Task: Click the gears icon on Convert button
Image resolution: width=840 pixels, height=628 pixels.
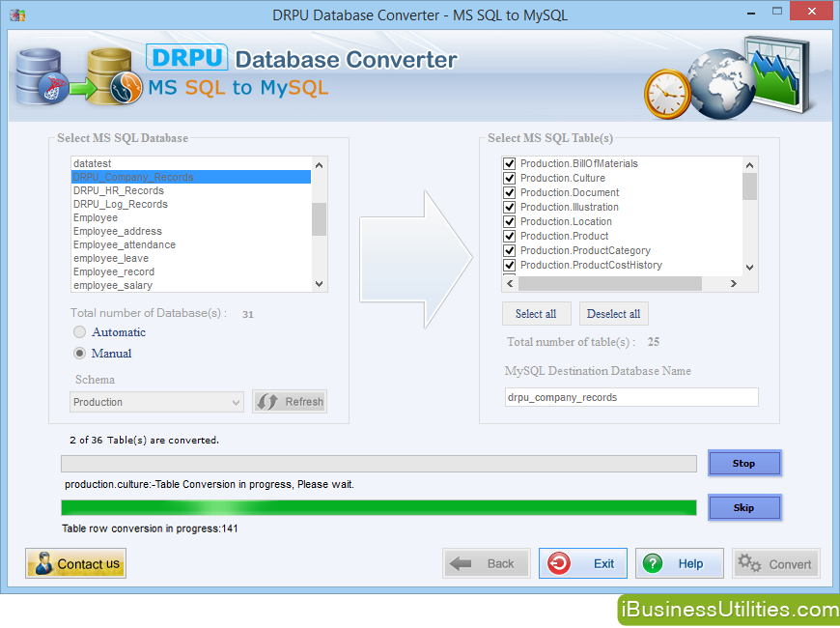Action: (x=749, y=563)
